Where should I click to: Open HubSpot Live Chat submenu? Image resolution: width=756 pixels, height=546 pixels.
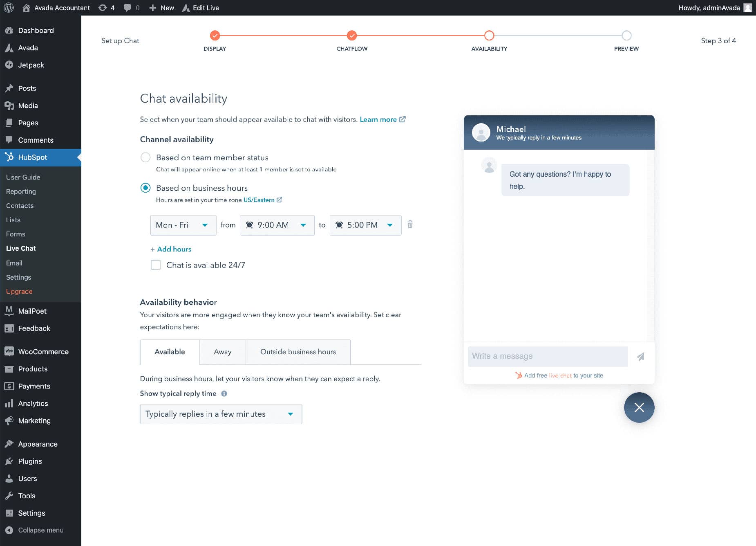pyautogui.click(x=21, y=248)
